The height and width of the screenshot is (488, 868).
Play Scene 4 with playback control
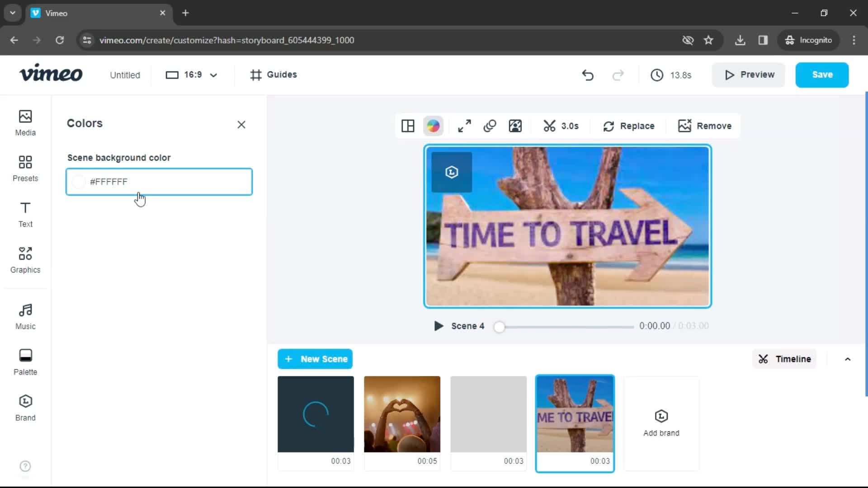point(438,326)
